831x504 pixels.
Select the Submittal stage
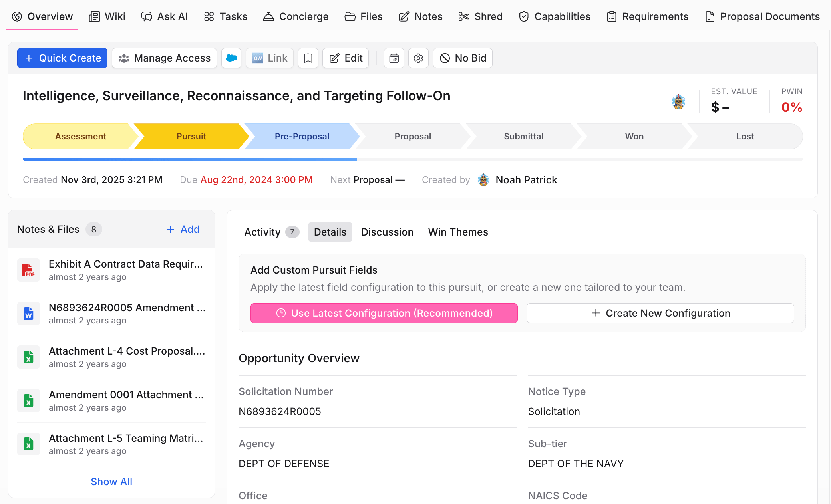tap(523, 137)
